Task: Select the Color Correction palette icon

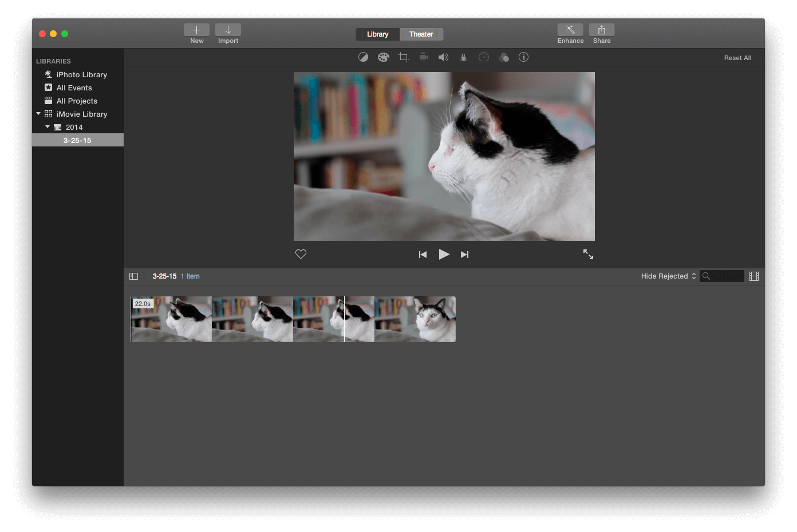Action: tap(383, 57)
